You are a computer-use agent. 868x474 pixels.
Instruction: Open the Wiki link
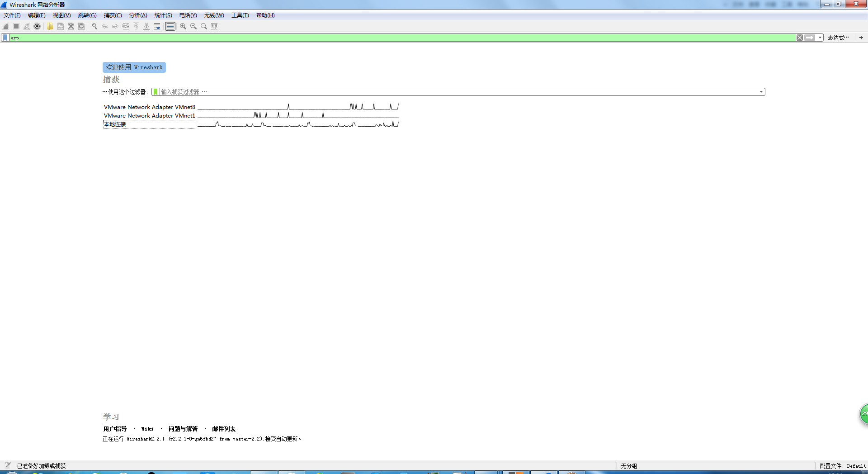[x=147, y=429]
